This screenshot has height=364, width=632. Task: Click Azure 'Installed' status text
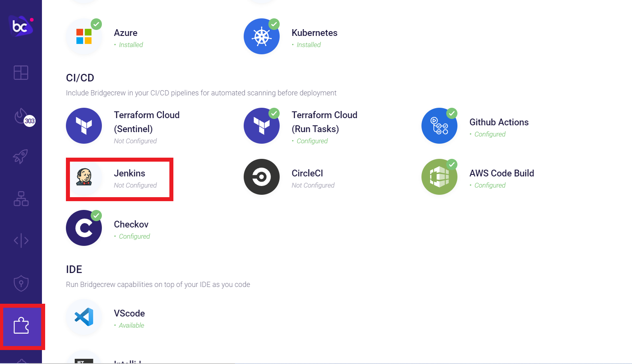131,45
